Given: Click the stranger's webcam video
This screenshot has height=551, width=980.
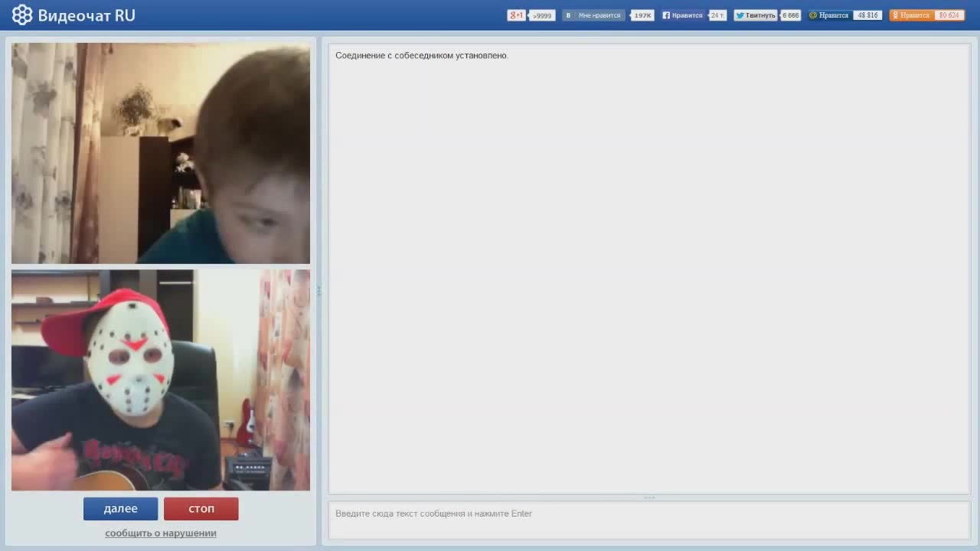Looking at the screenshot, I should 161,153.
